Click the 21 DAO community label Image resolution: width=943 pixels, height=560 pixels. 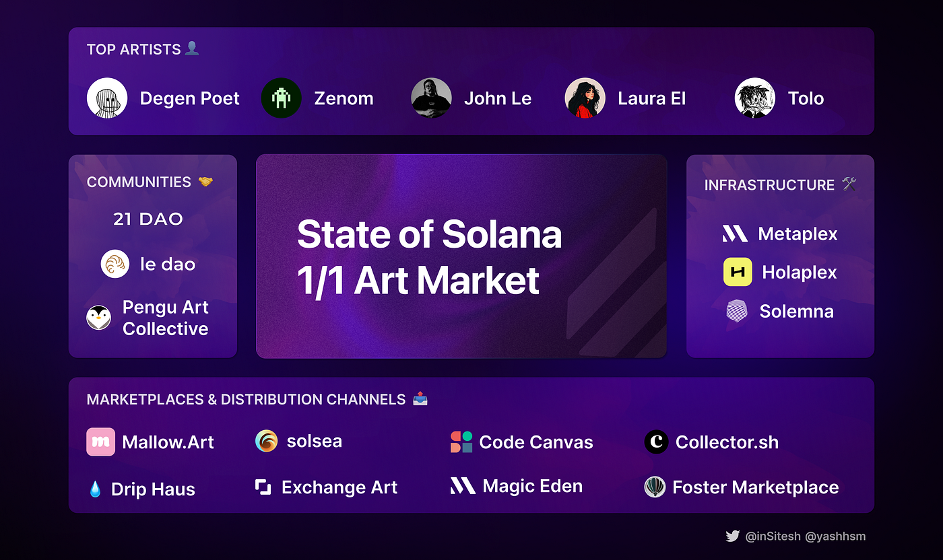tap(148, 219)
